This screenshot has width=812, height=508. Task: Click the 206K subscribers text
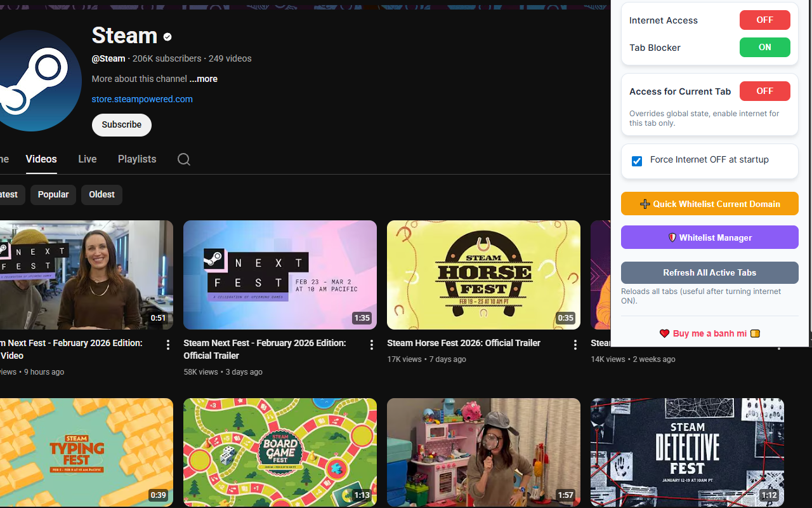pos(167,58)
